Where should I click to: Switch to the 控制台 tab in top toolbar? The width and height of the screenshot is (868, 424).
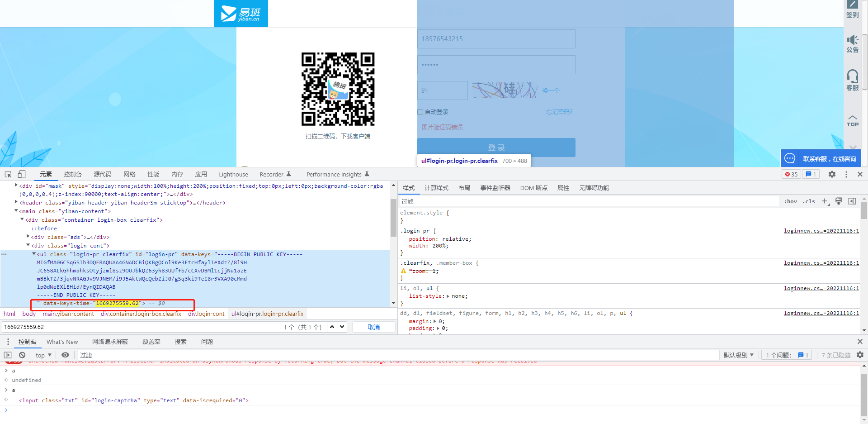73,174
